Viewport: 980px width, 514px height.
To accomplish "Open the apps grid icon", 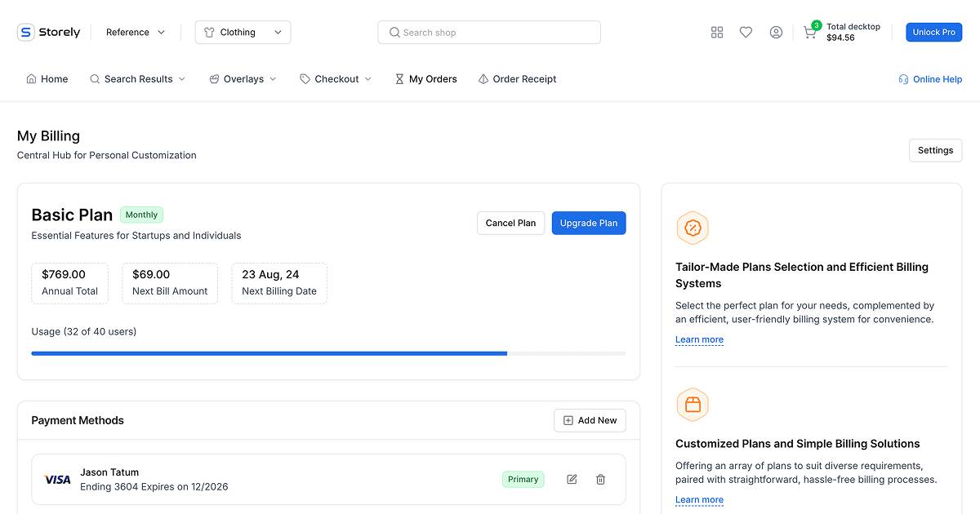I will pyautogui.click(x=717, y=33).
